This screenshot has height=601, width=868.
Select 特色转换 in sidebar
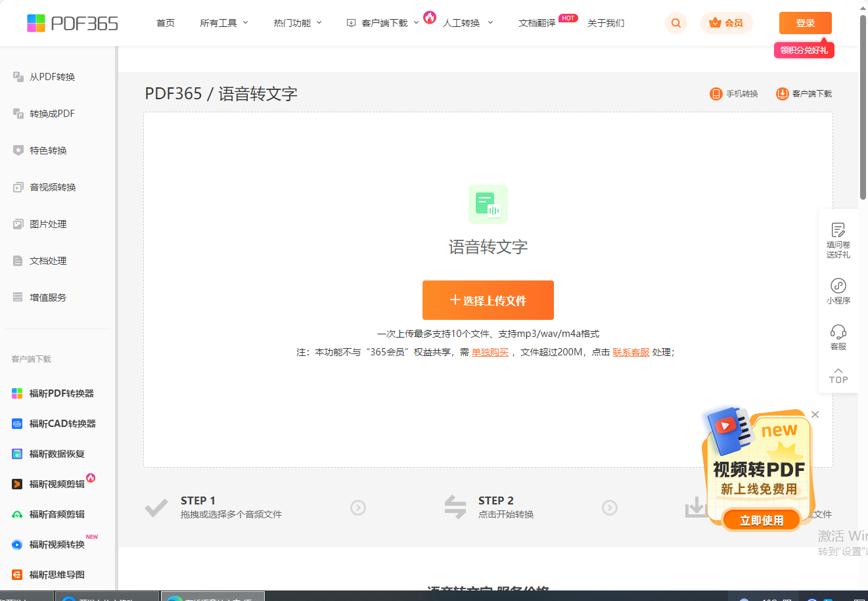(x=48, y=150)
